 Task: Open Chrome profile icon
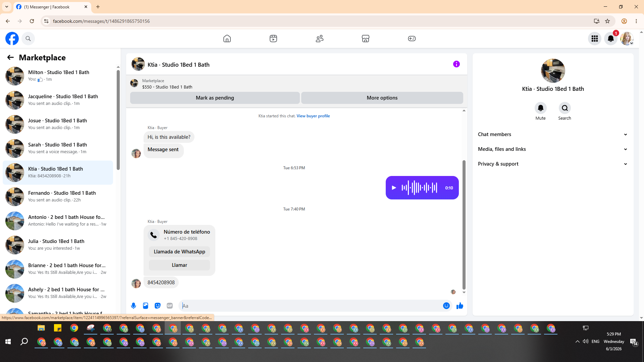(624, 21)
